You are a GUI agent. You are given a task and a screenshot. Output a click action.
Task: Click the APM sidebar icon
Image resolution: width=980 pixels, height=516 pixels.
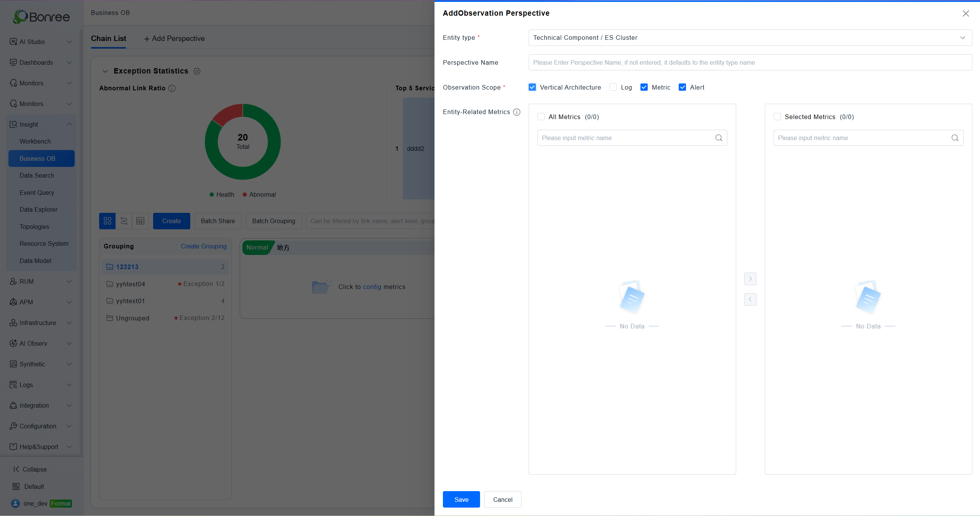pos(13,302)
